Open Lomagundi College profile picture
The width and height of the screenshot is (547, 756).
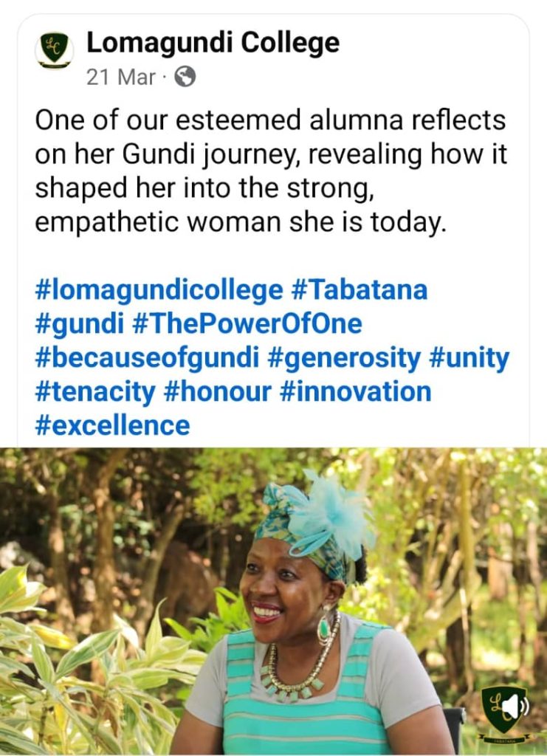(x=55, y=50)
